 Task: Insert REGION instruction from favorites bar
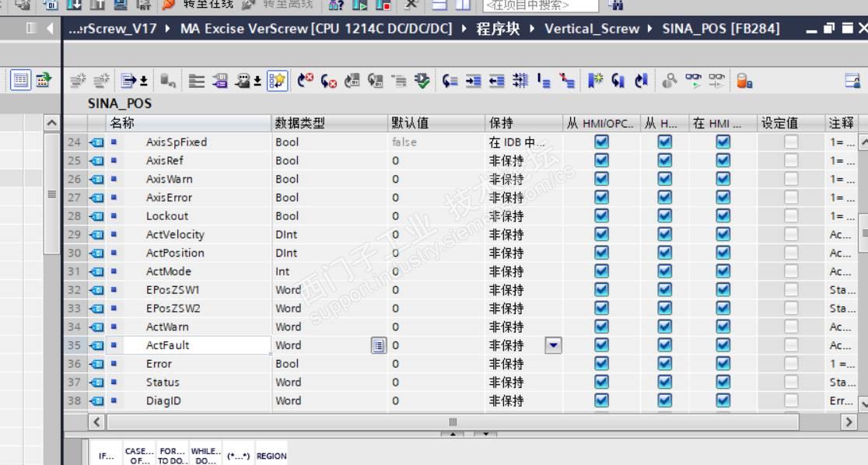(x=271, y=456)
